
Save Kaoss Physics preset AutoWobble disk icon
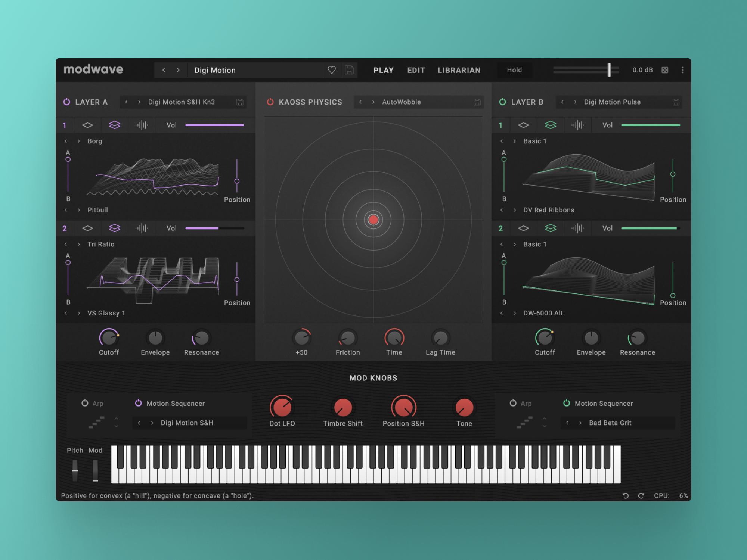click(x=477, y=102)
